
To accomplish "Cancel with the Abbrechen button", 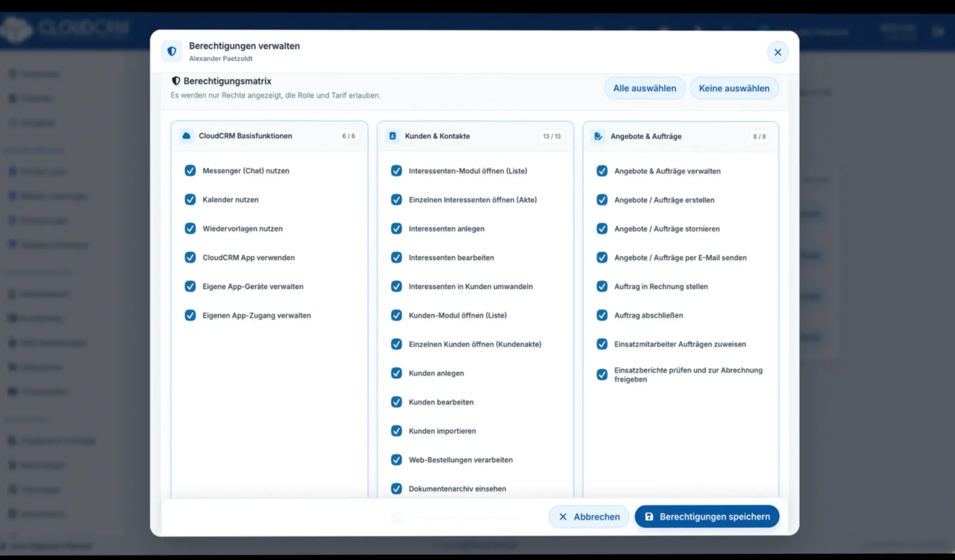I will coord(589,517).
